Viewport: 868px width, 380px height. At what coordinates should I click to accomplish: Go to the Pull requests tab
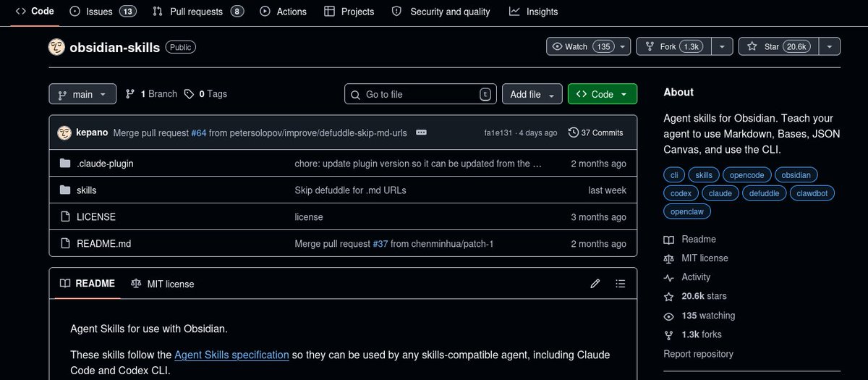click(198, 12)
